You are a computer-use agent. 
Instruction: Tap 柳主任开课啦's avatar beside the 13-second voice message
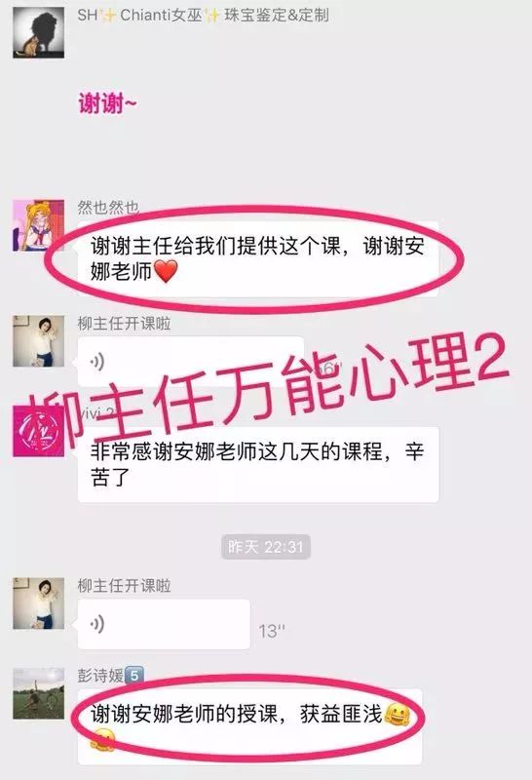click(x=38, y=604)
